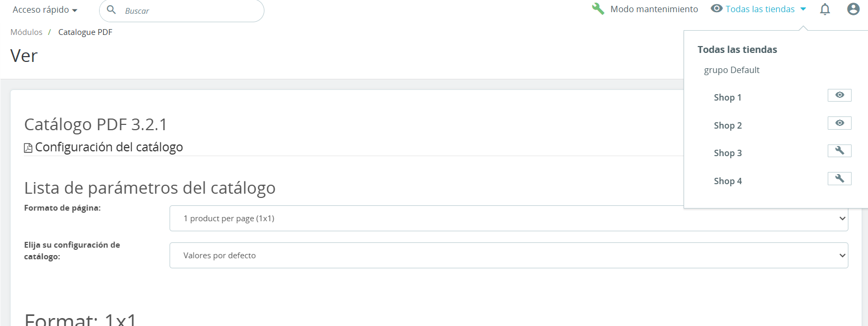Toggle the eye button for Shop 2
Viewport: 868px width, 326px height.
(x=839, y=123)
